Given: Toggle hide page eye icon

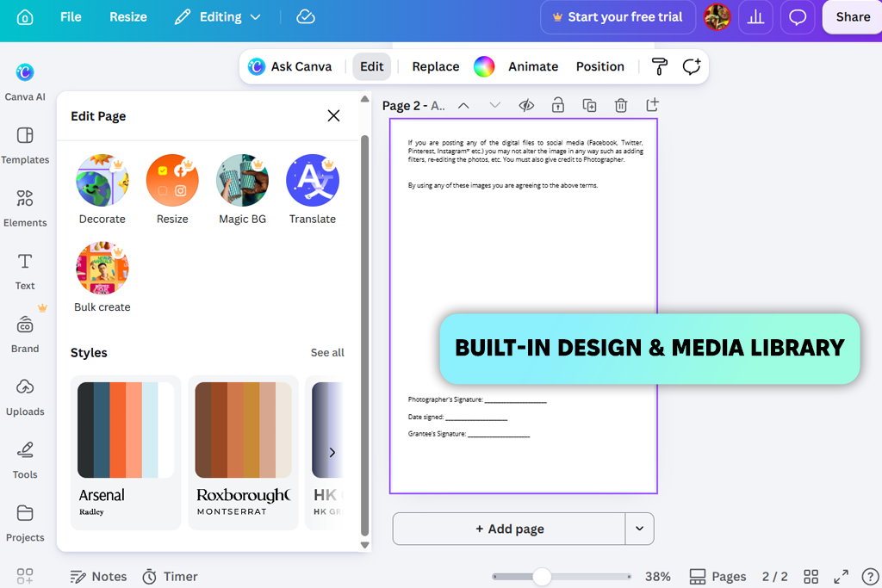Looking at the screenshot, I should pos(526,106).
